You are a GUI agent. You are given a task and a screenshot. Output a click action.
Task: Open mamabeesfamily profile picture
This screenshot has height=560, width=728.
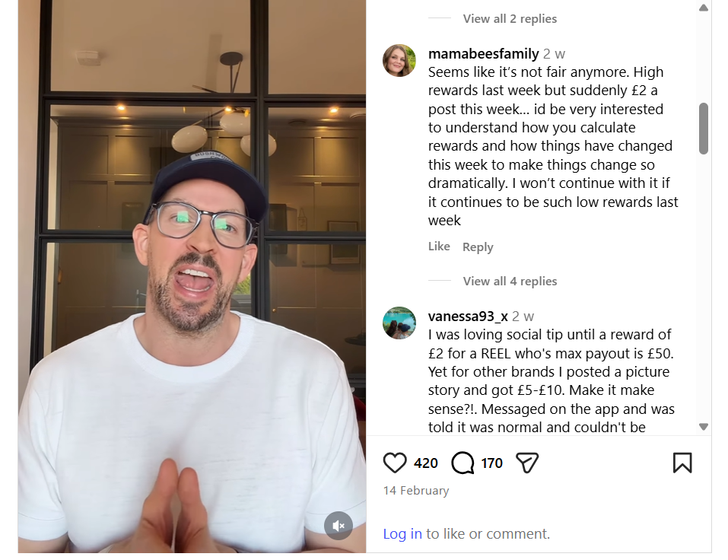click(399, 60)
